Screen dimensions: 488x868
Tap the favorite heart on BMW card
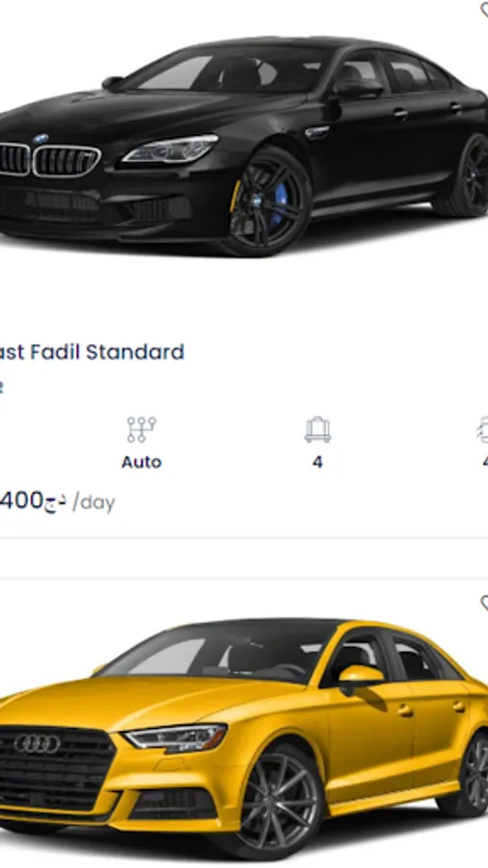[484, 10]
